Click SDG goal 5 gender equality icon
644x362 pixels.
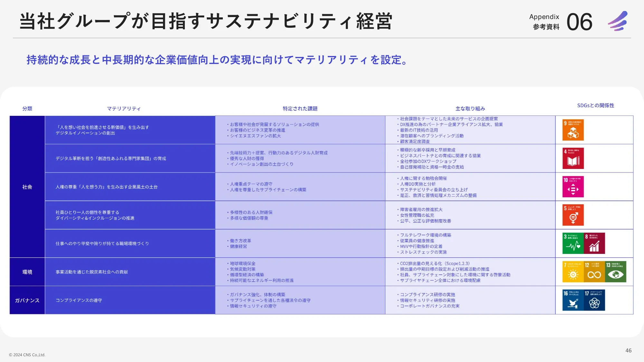point(573,215)
